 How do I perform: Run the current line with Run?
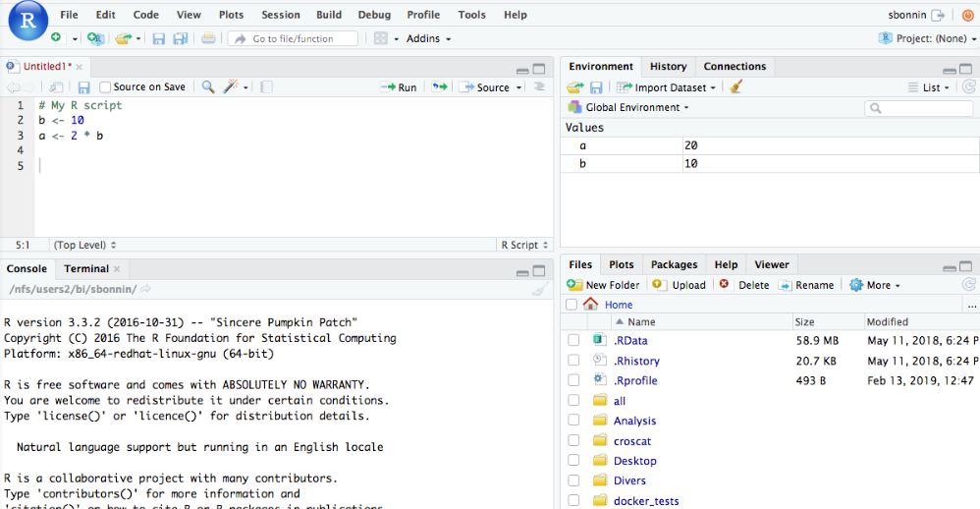click(x=398, y=87)
